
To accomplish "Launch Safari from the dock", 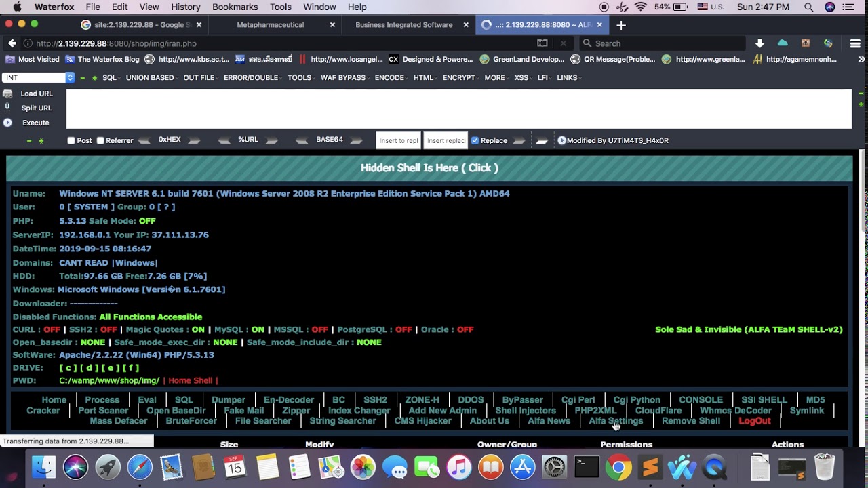I will (140, 467).
